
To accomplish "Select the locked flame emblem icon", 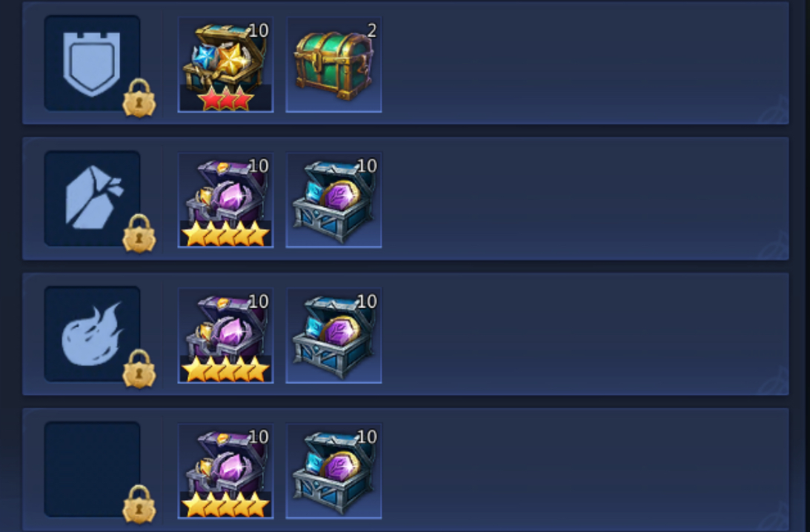I will point(92,333).
